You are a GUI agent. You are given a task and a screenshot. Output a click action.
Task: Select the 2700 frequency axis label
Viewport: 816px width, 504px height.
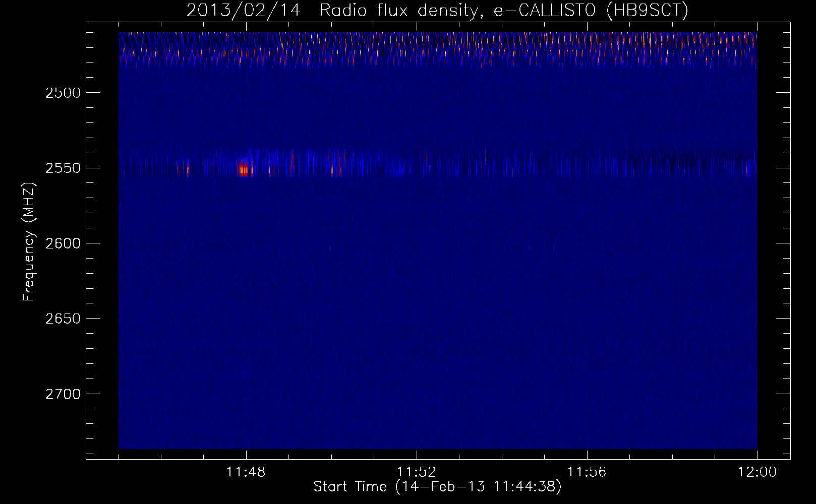(x=63, y=394)
